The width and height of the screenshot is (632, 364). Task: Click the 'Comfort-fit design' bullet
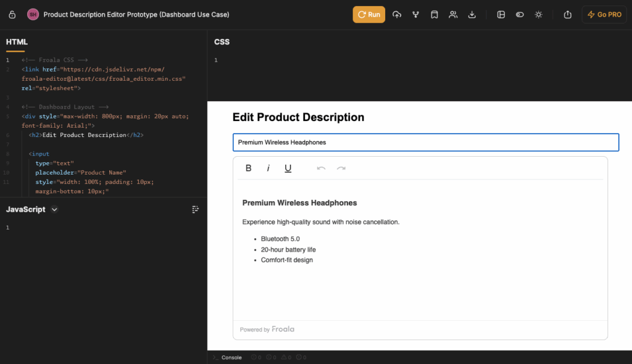(286, 260)
